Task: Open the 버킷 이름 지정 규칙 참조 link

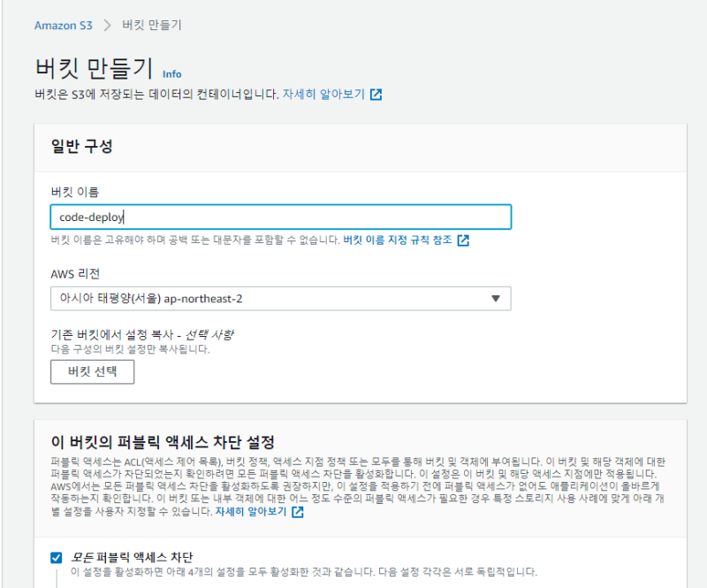Action: pyautogui.click(x=397, y=241)
